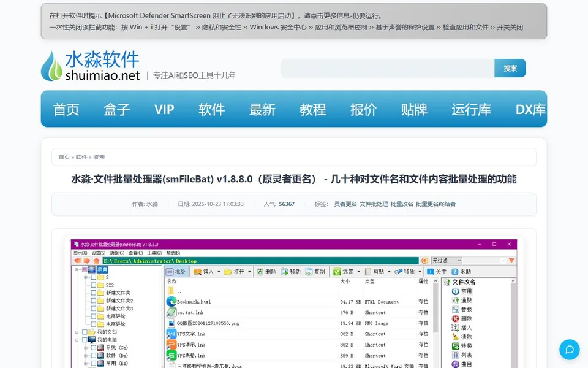588x368 pixels.
Task: Check the box beside 新建文件夹2
Action: point(93,301)
